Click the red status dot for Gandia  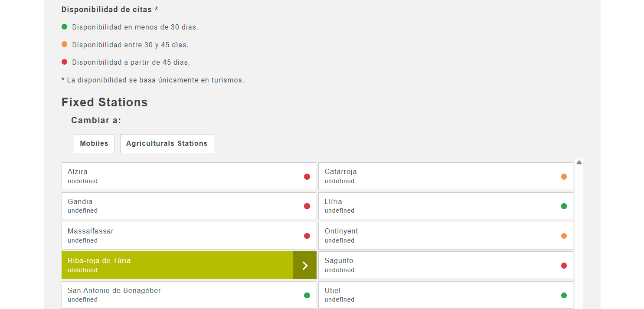click(x=307, y=206)
